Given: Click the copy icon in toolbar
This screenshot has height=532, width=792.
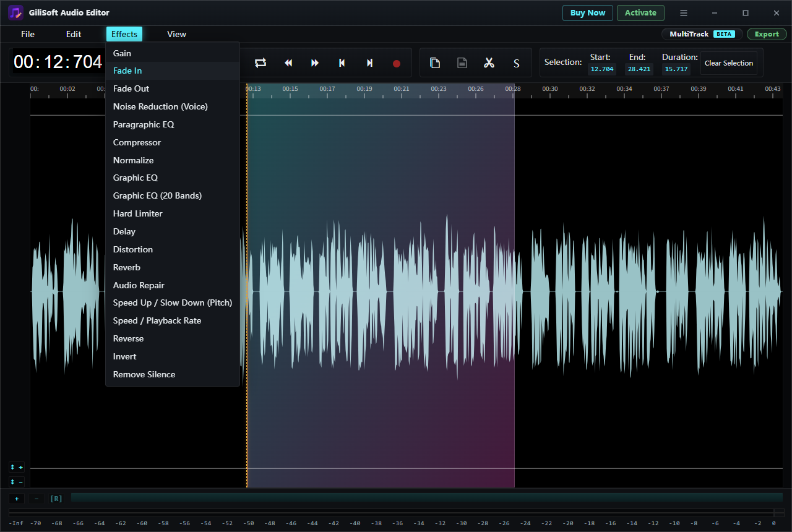Looking at the screenshot, I should click(435, 63).
